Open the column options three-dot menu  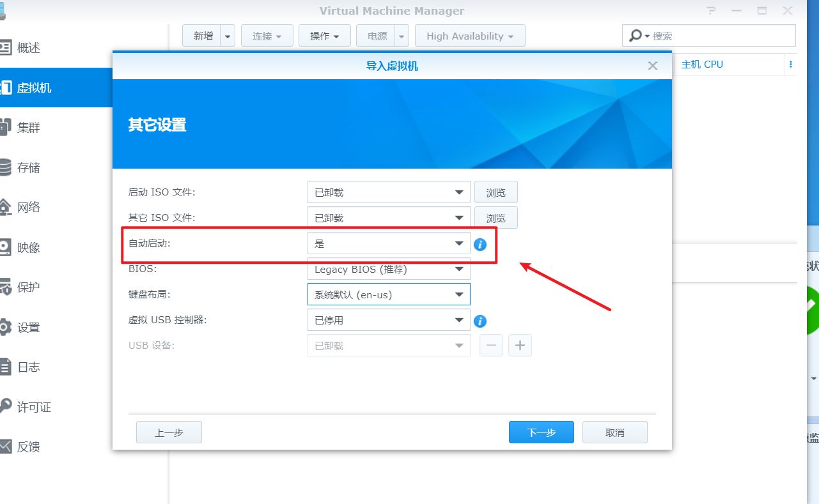pyautogui.click(x=791, y=65)
